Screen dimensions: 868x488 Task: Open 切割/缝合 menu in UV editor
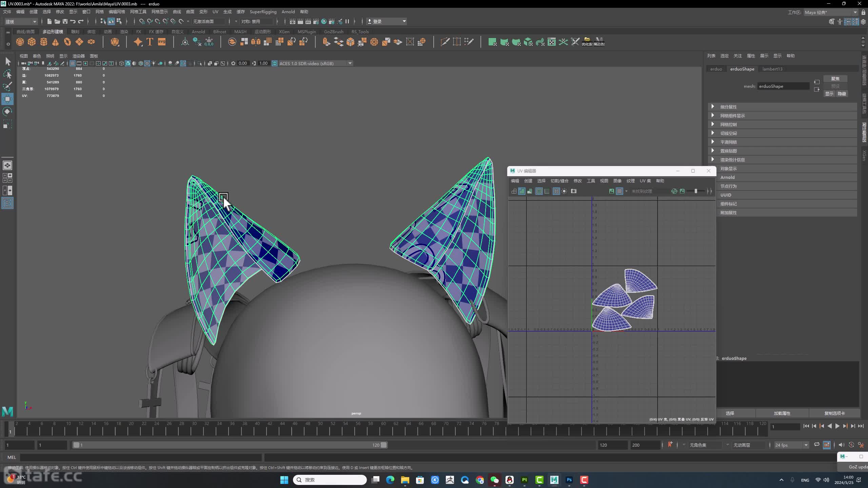click(x=559, y=181)
